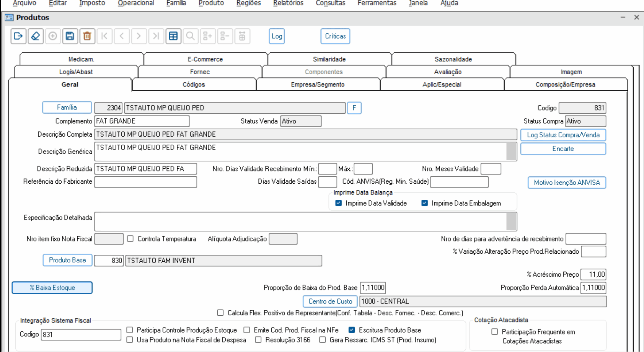644x352 pixels.
Task: Open the Status Compra dropdown
Action: (585, 121)
